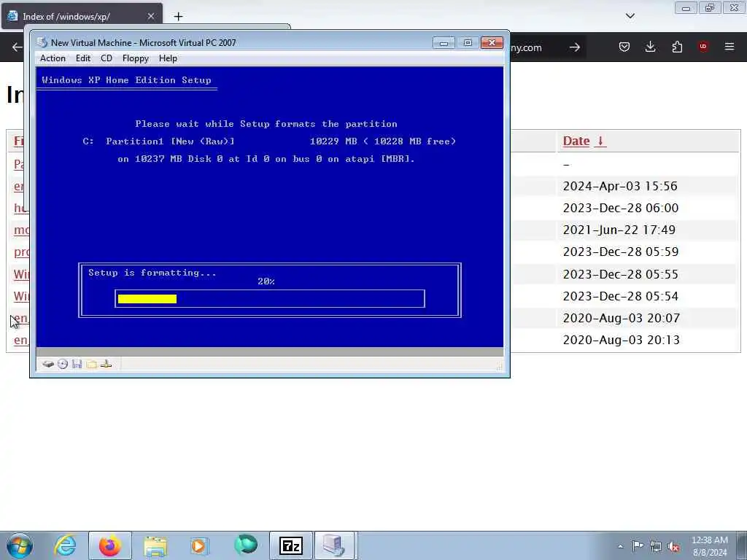
Task: Click the CD drive status icon in Virtual PC
Action: click(63, 365)
